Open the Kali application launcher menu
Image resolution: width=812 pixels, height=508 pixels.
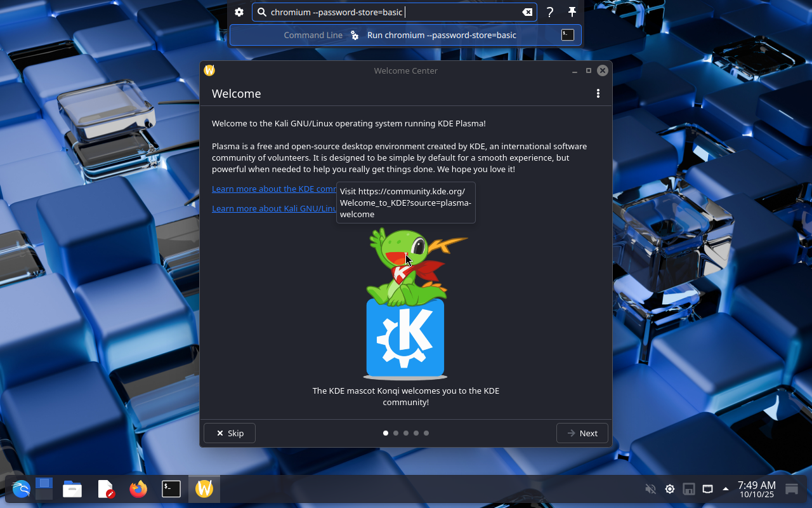(x=21, y=489)
